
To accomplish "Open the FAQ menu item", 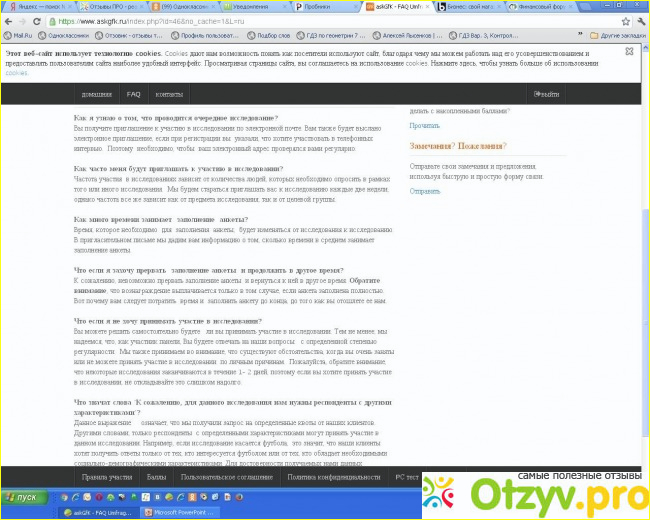I will coord(133,94).
